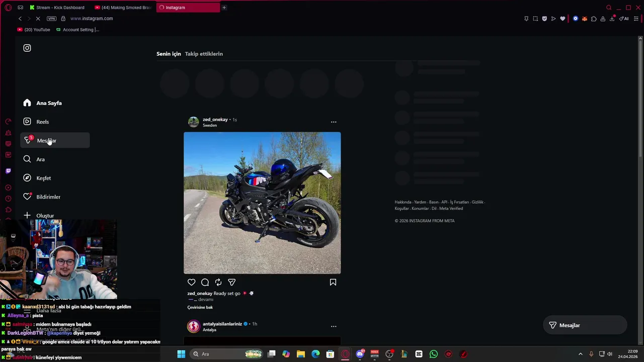Open the (20) YouTube bookmark
This screenshot has width=644, height=362.
pyautogui.click(x=34, y=30)
